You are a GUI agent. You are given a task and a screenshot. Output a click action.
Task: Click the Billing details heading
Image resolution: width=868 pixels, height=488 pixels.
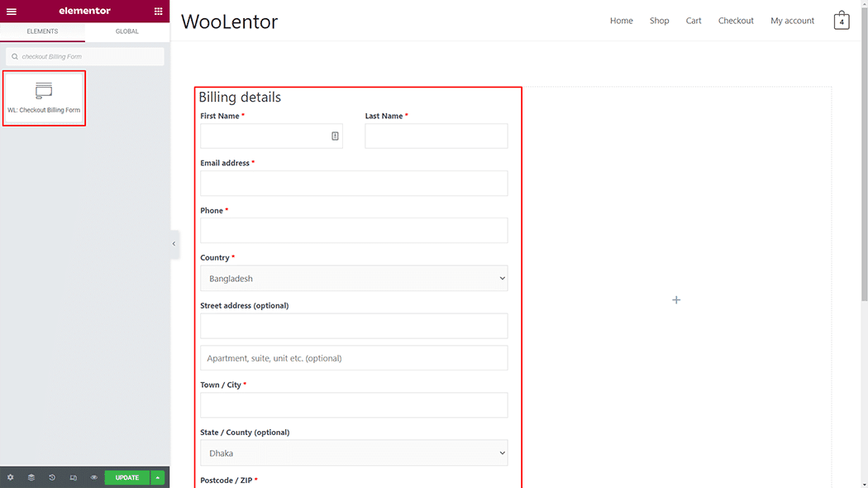pyautogui.click(x=240, y=98)
